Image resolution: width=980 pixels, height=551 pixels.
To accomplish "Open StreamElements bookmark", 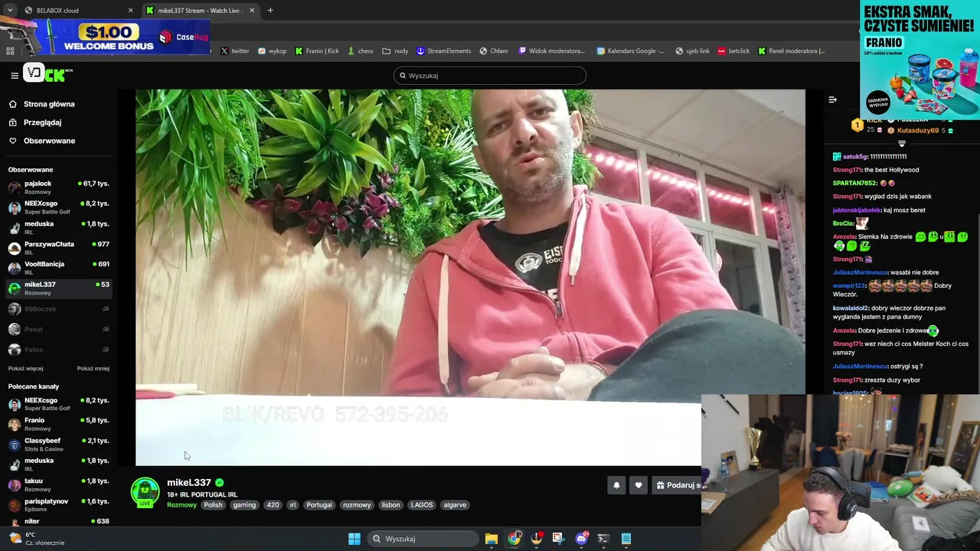I will (443, 51).
